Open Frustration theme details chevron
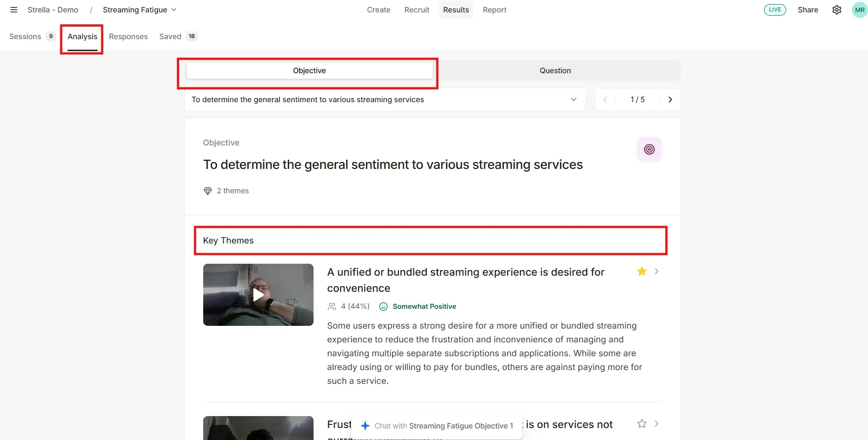868x440 pixels. 657,423
